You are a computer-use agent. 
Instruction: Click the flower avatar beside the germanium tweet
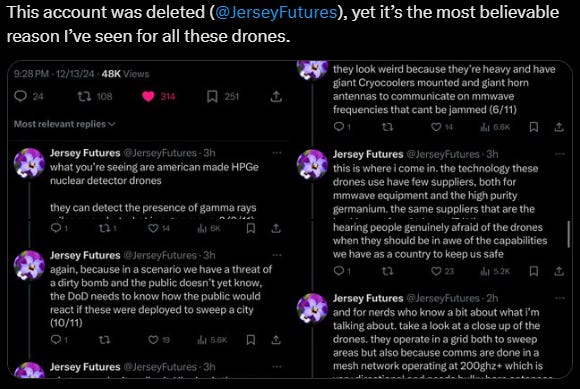(312, 165)
